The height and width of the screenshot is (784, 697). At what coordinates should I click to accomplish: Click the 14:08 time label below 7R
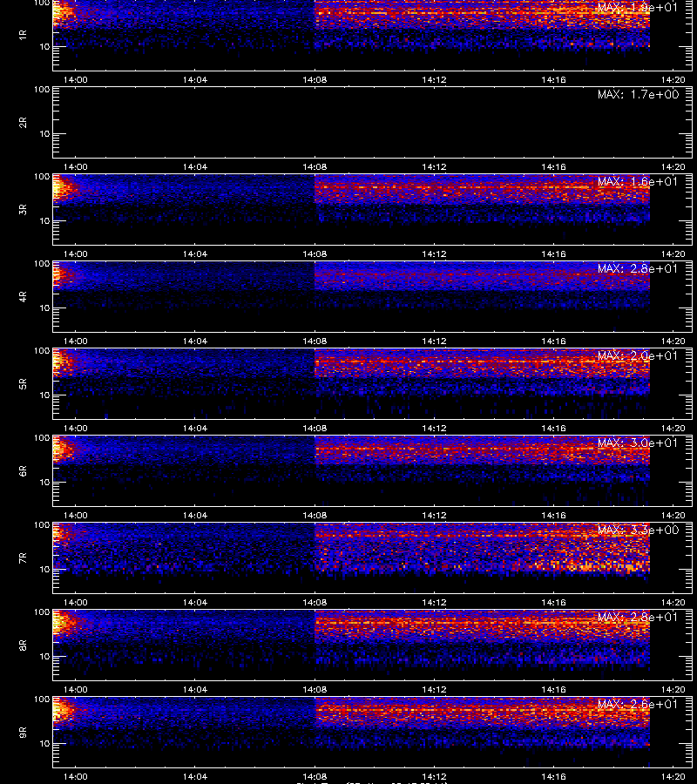pyautogui.click(x=315, y=603)
